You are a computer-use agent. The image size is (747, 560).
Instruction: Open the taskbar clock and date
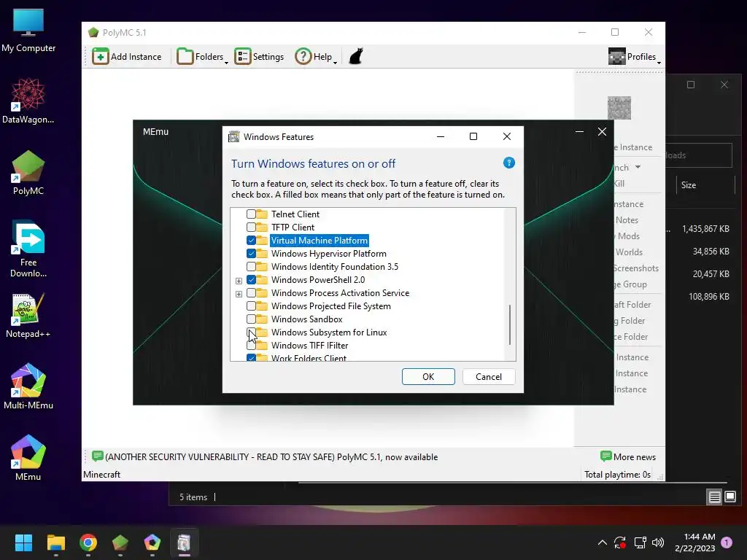[x=695, y=542]
